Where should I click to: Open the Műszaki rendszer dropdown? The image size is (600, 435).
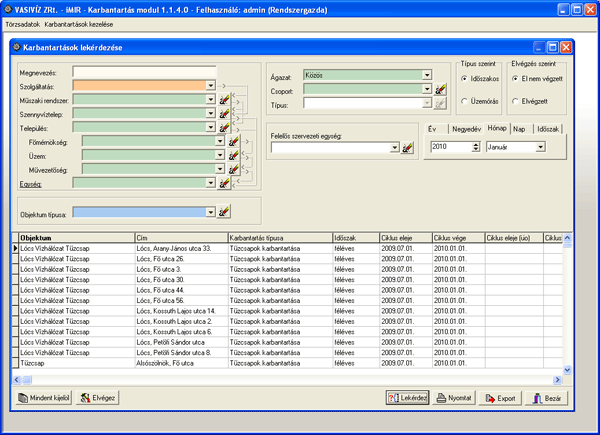[210, 99]
